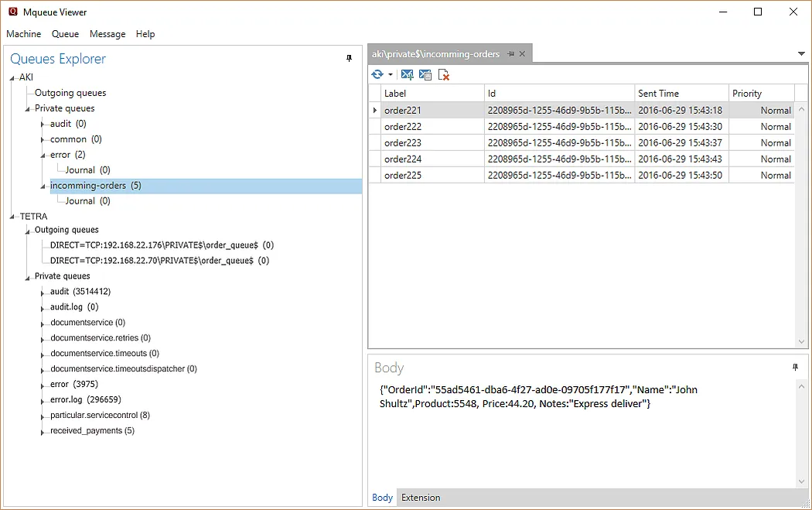
Task: Open the Queue menu
Action: coord(65,34)
